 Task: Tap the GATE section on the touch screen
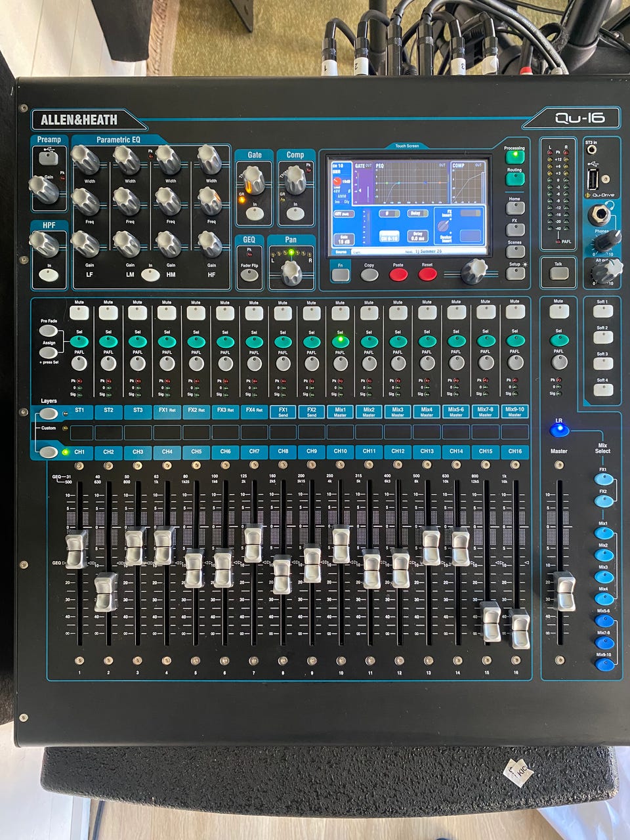[x=363, y=183]
